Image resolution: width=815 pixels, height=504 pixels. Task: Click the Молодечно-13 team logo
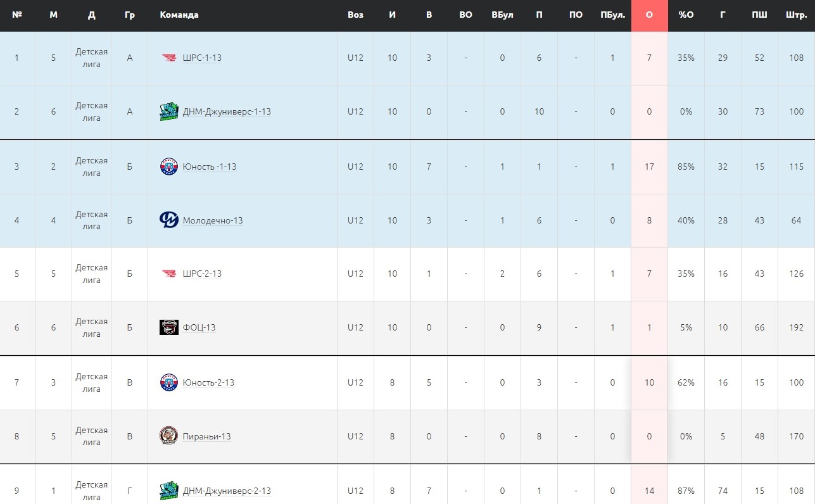point(169,220)
